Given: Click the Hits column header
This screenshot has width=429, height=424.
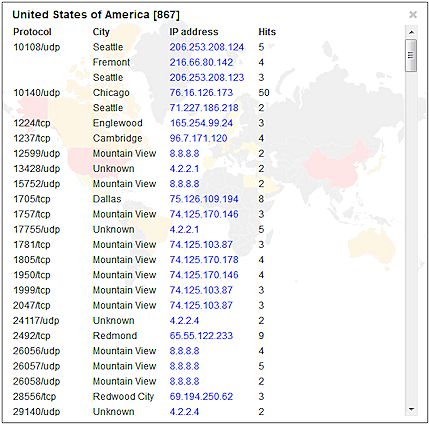Looking at the screenshot, I should tap(267, 32).
